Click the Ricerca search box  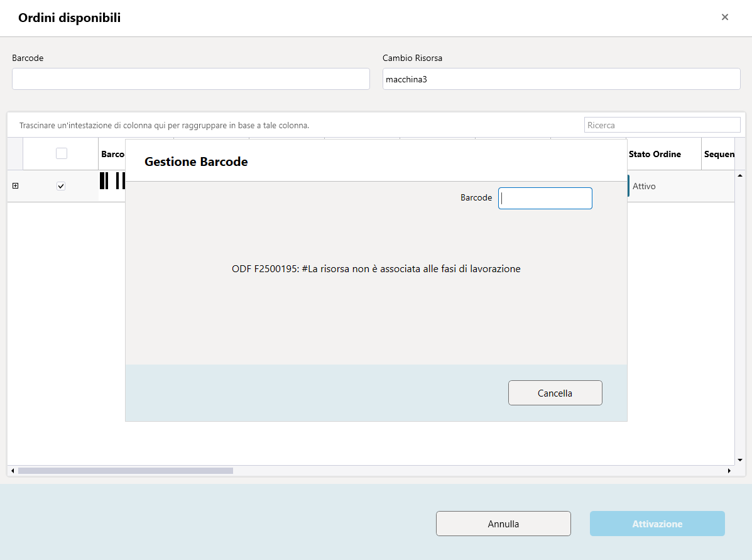(662, 125)
